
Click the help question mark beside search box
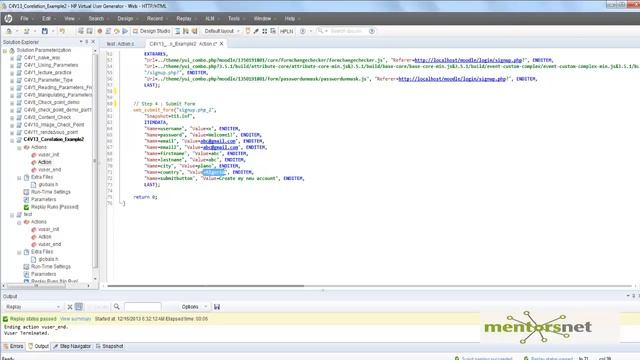coord(372,31)
